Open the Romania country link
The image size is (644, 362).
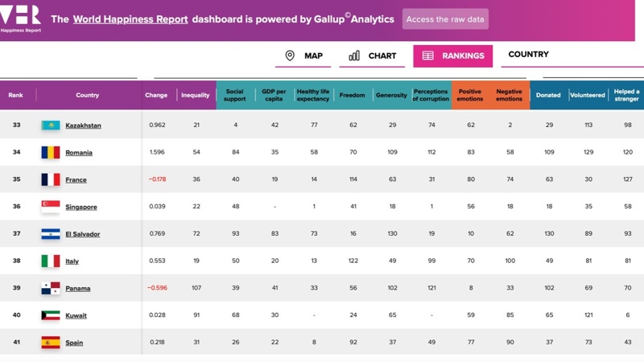click(79, 153)
